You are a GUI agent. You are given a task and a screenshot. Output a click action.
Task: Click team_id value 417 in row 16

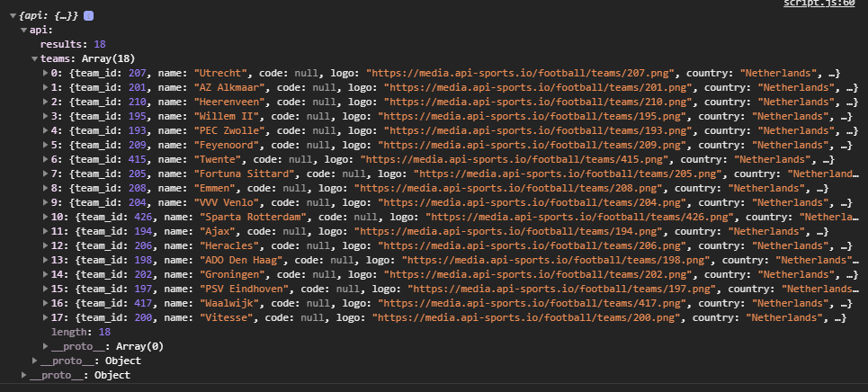pos(143,303)
